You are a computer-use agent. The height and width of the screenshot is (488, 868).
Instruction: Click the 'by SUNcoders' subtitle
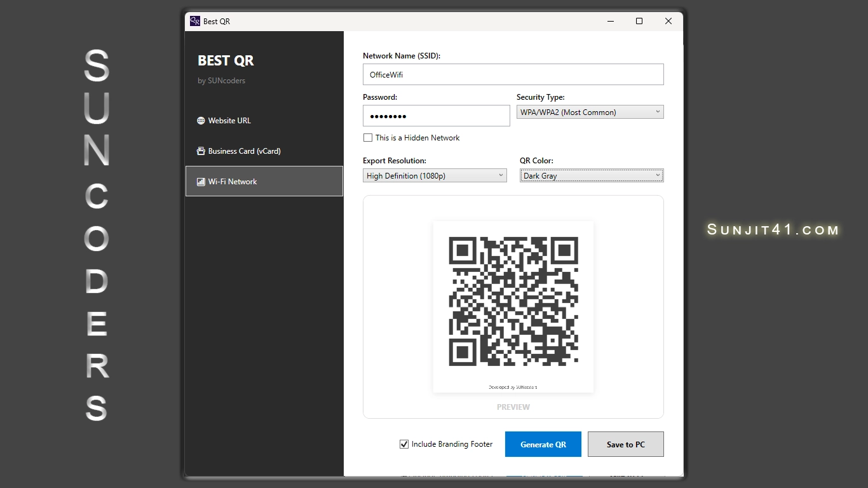(221, 81)
